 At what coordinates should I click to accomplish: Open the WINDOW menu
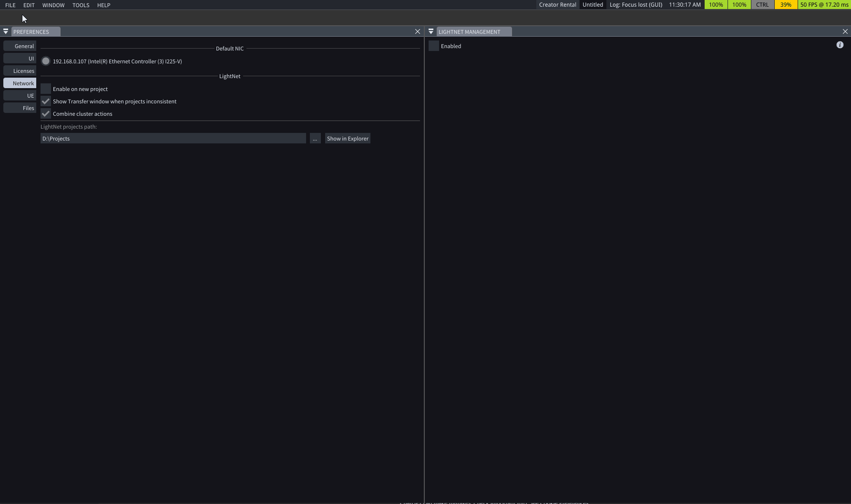point(53,5)
